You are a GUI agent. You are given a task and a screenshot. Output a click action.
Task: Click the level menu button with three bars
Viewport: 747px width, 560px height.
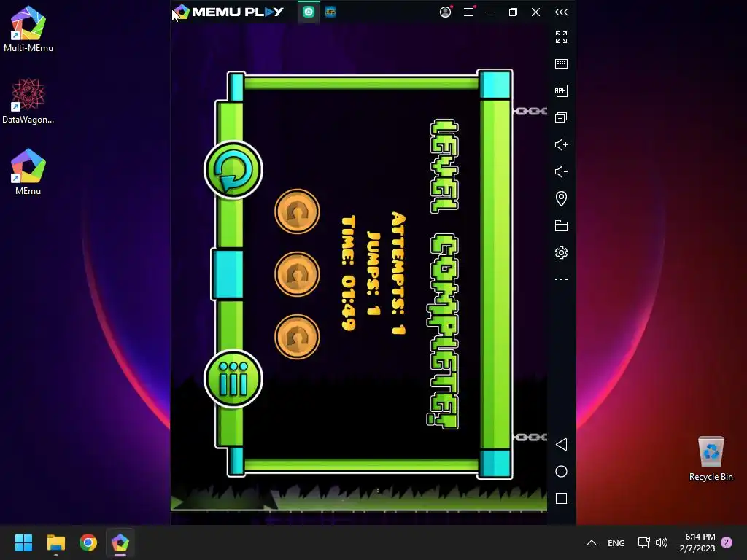[233, 379]
